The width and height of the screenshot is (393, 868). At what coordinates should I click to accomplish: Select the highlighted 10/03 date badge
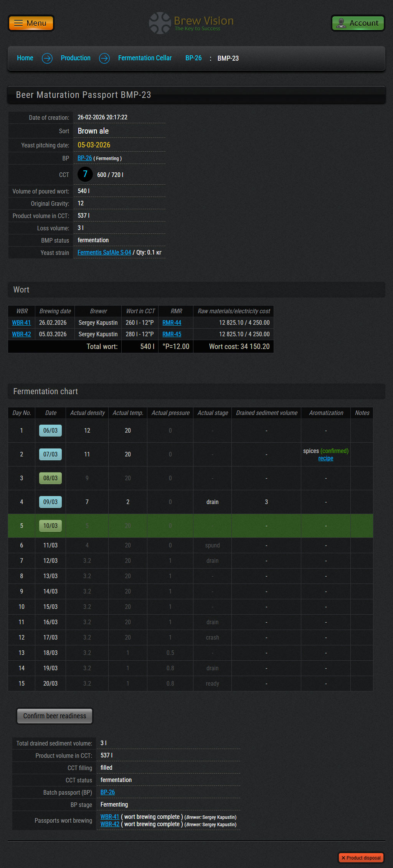pyautogui.click(x=50, y=526)
